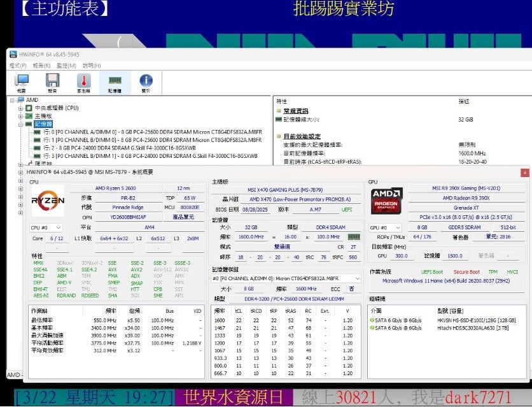Click the Ryzen CPU logo
532x407 pixels.
[x=48, y=201]
